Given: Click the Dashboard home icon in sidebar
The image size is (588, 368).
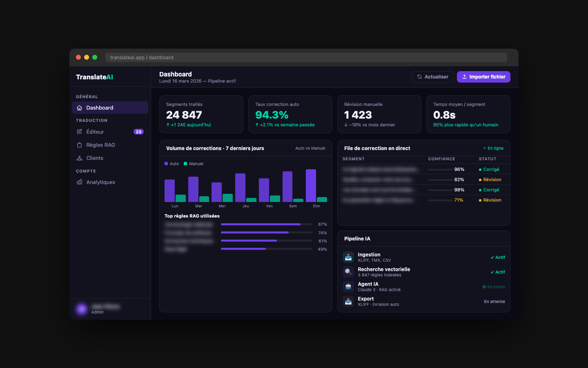Looking at the screenshot, I should point(80,108).
